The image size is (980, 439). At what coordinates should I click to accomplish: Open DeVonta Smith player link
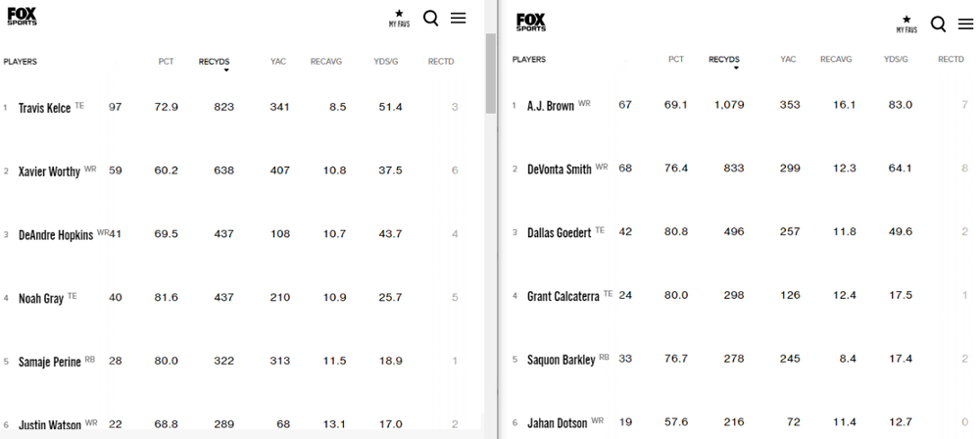(559, 170)
